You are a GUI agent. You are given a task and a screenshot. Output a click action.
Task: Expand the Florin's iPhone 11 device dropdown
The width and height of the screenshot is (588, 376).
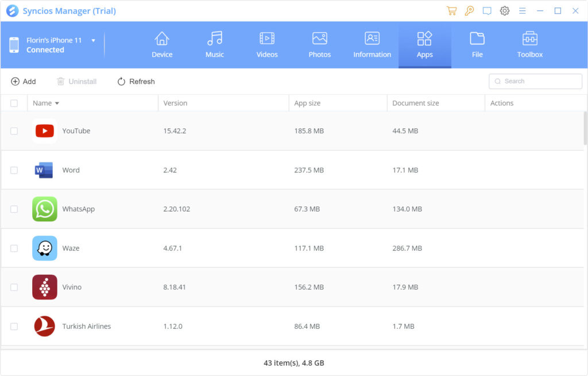(x=94, y=41)
